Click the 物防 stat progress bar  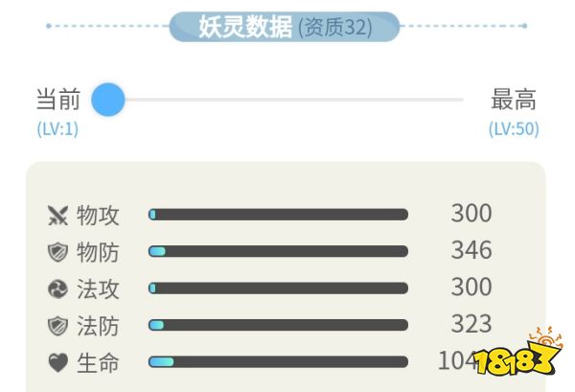click(278, 251)
